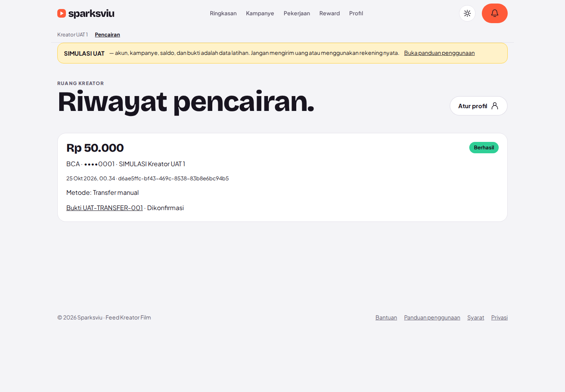Image resolution: width=565 pixels, height=392 pixels.
Task: Open the Kampanye menu item
Action: pyautogui.click(x=260, y=13)
